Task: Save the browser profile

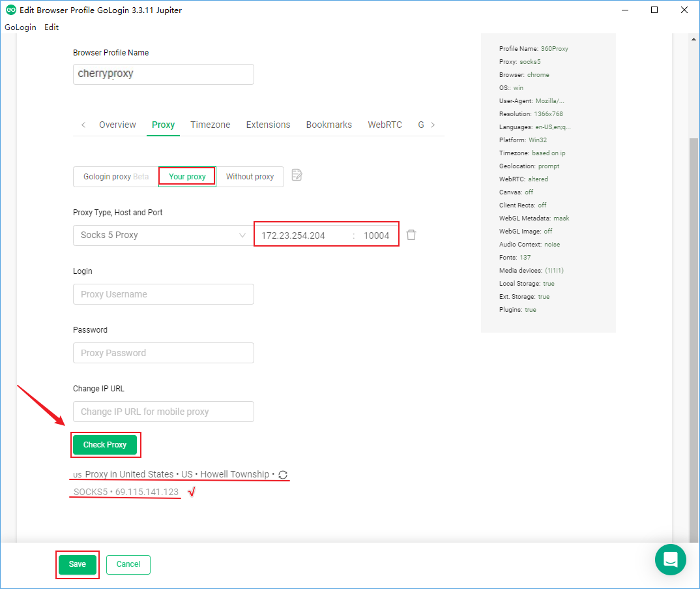Action: point(78,564)
